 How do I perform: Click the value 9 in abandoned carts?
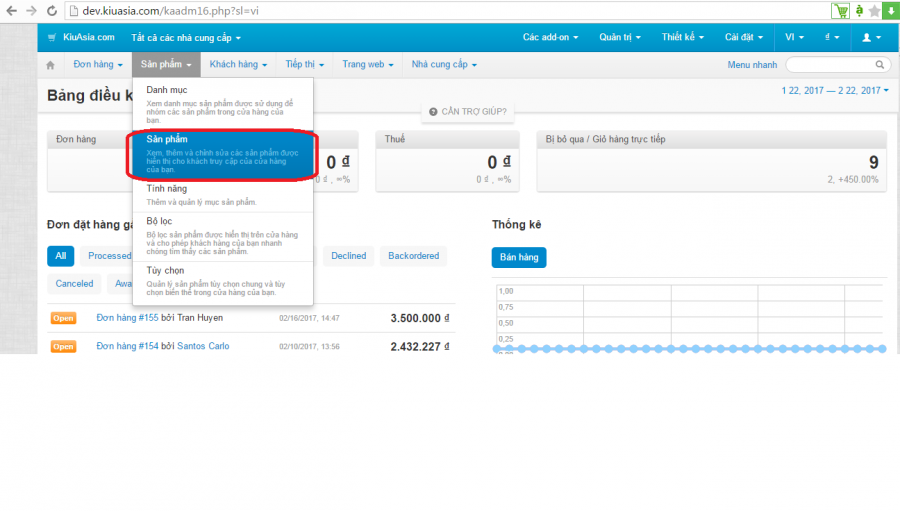click(874, 162)
